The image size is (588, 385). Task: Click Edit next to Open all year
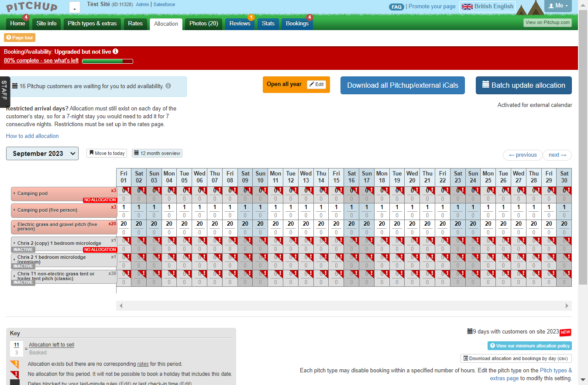(316, 85)
